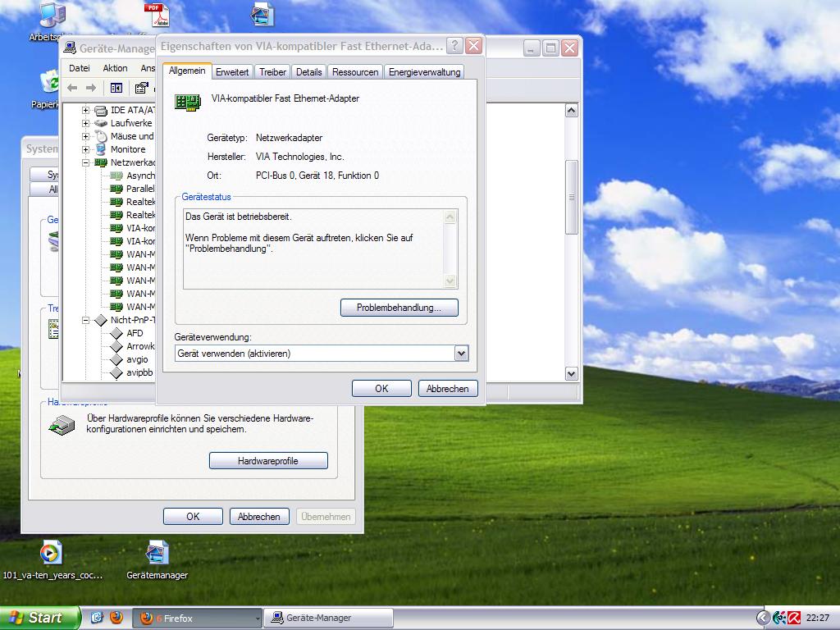Click the Geräte-Manager vertical scrollbar thumb

tap(572, 197)
